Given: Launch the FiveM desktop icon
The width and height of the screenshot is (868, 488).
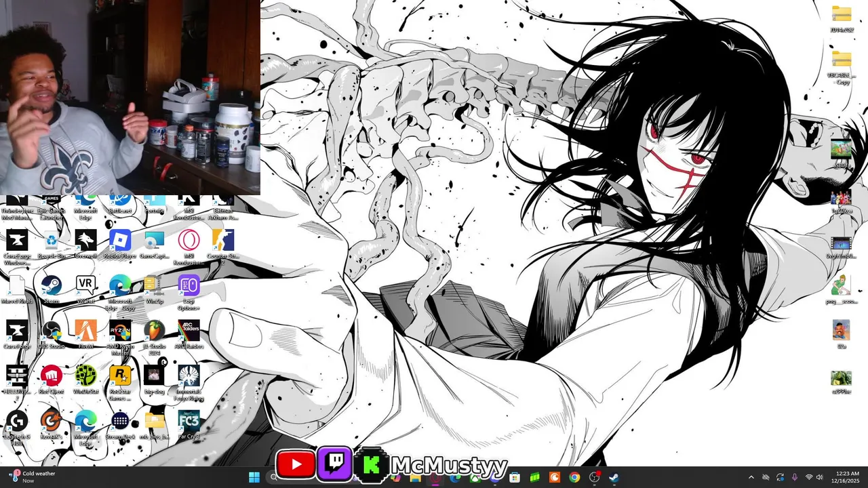Looking at the screenshot, I should (x=85, y=335).
